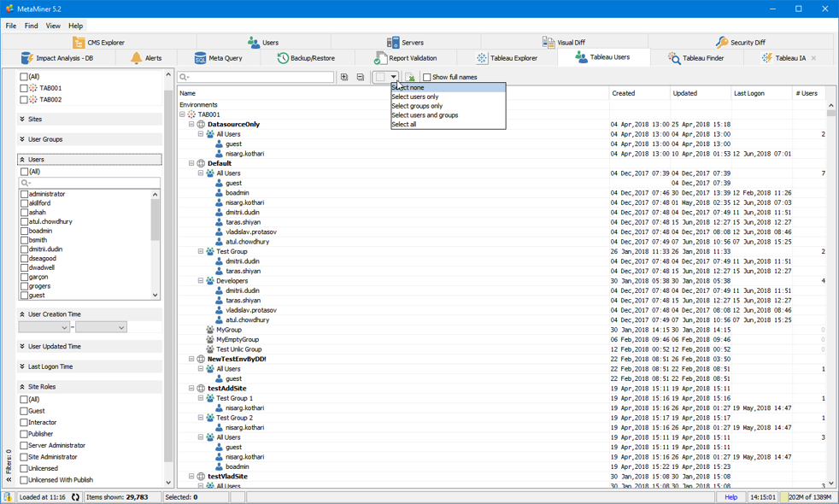Check the Unlicensed site role checkbox
The width and height of the screenshot is (839, 504).
(x=24, y=469)
